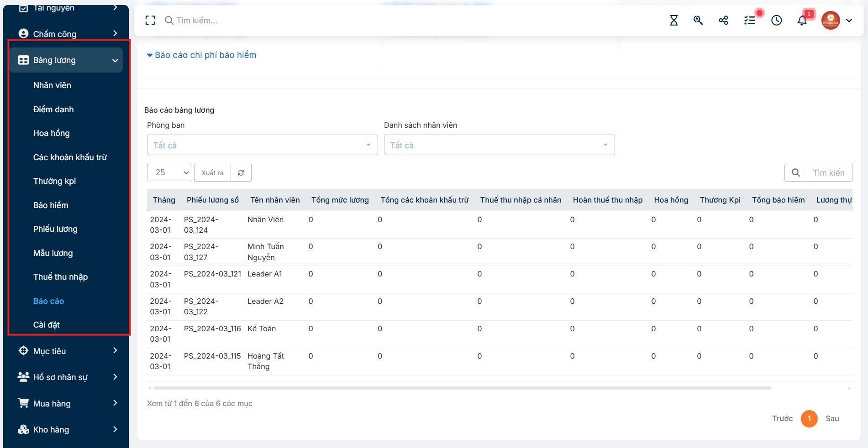Open the Phiếu lương submenu item
The image size is (868, 448).
[x=55, y=229]
